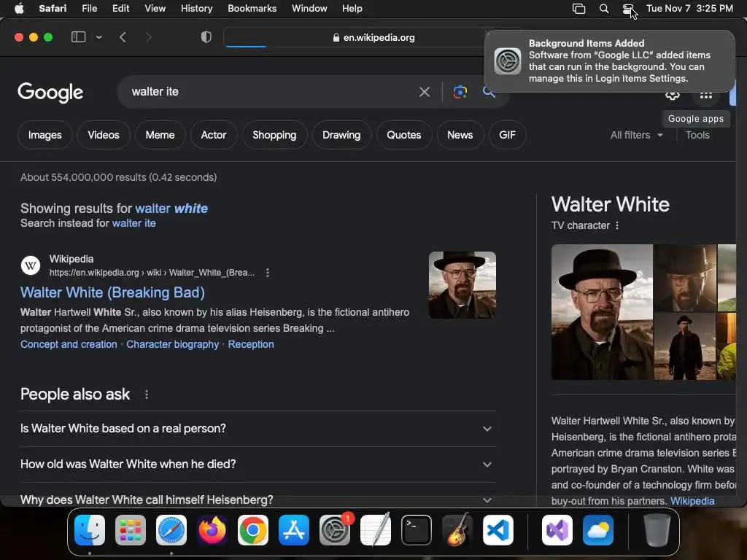Launch Google Chrome from the Dock

[x=253, y=530]
